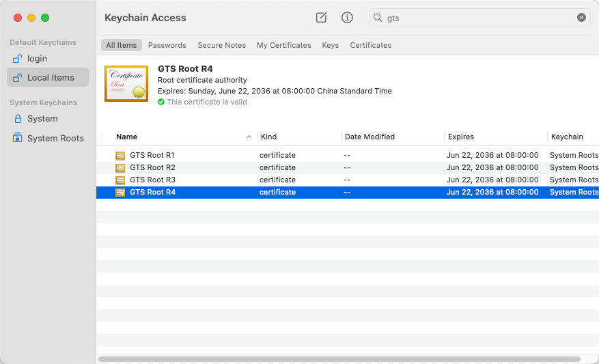
Task: Open the System Roots keychain
Action: (x=55, y=139)
